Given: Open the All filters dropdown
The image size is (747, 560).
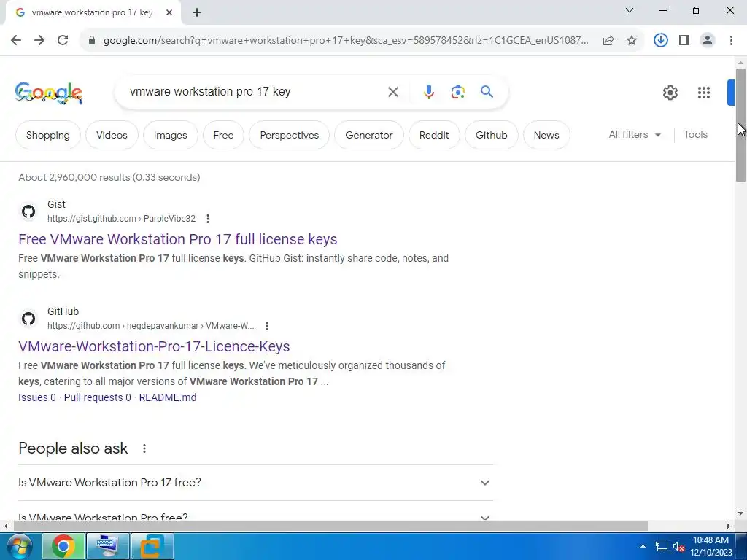Looking at the screenshot, I should (635, 135).
